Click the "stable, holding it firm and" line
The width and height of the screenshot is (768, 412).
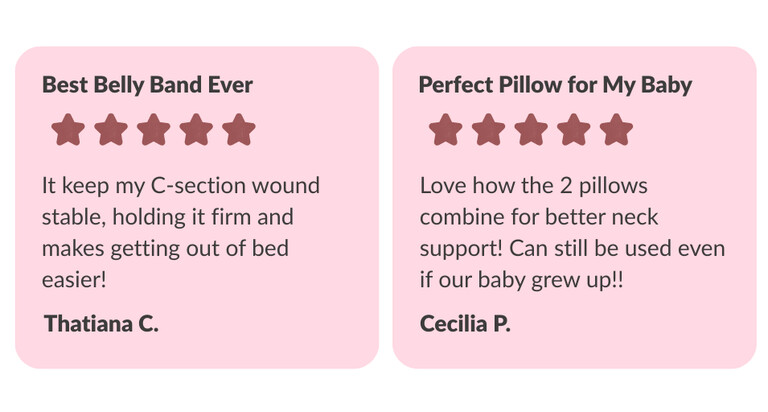point(168,217)
